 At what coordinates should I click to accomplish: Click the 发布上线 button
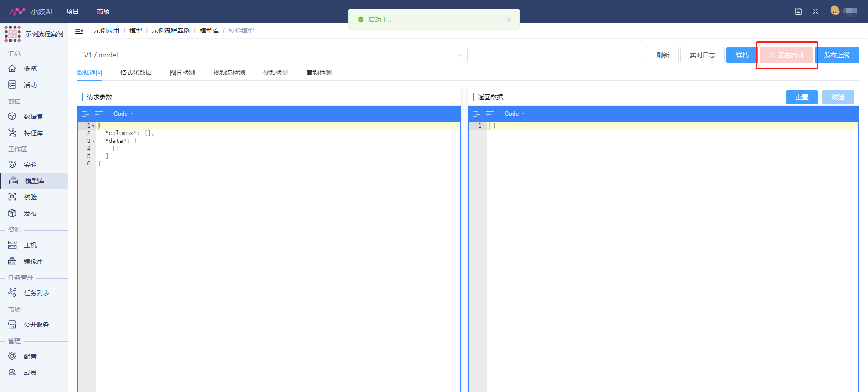point(837,55)
